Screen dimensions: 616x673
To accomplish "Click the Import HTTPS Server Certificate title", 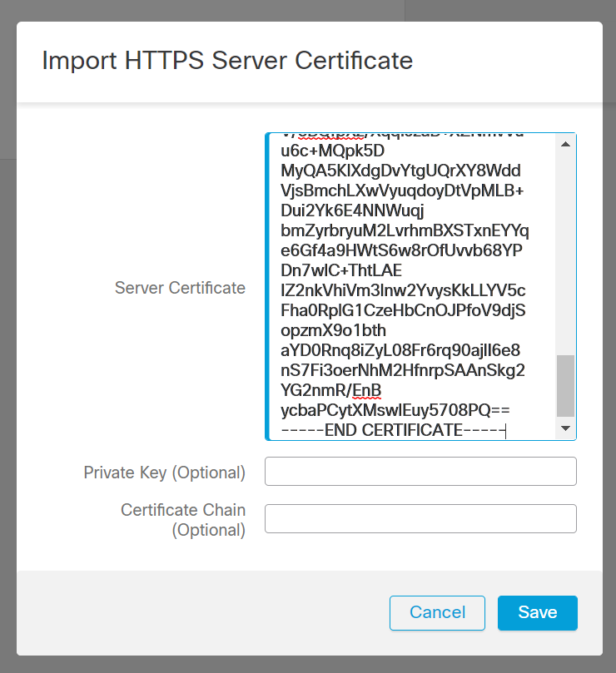I will pyautogui.click(x=227, y=61).
